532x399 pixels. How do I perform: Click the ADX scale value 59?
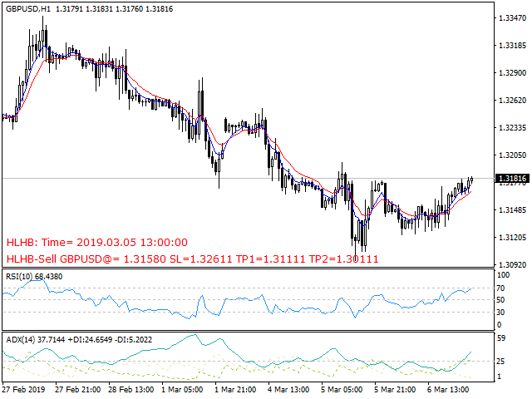tap(500, 338)
